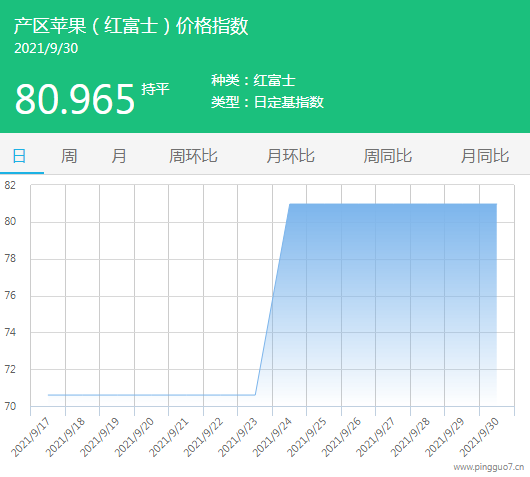
Task: Switch to the 周 weekly tab
Action: pos(69,156)
